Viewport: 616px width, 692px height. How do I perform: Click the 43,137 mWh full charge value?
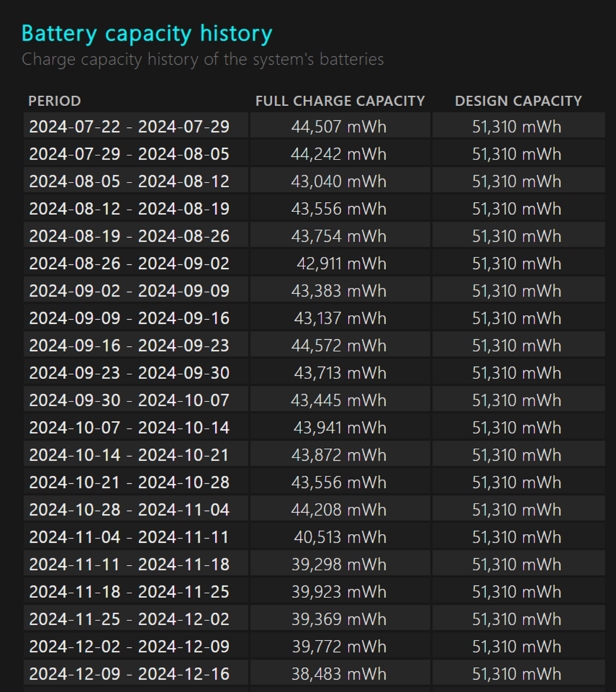(340, 318)
